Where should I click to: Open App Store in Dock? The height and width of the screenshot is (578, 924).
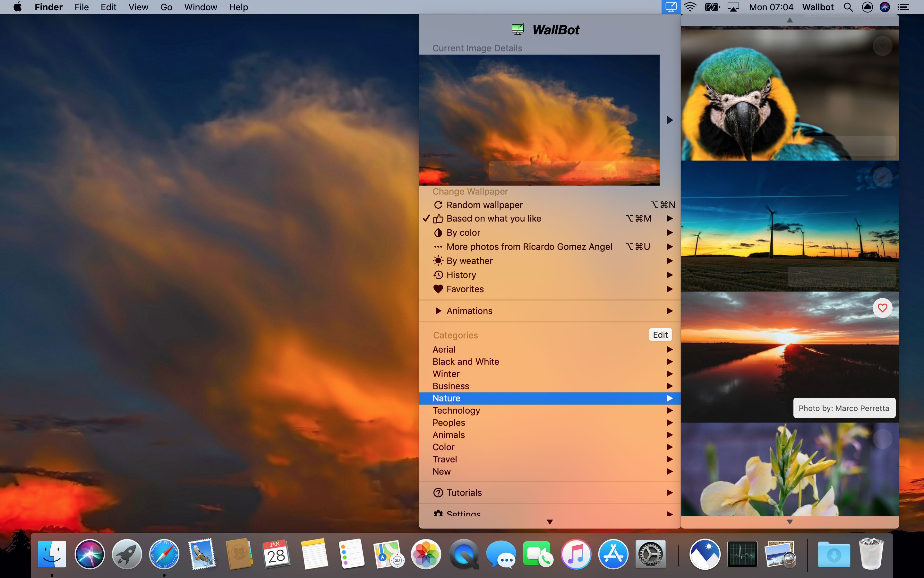(613, 554)
